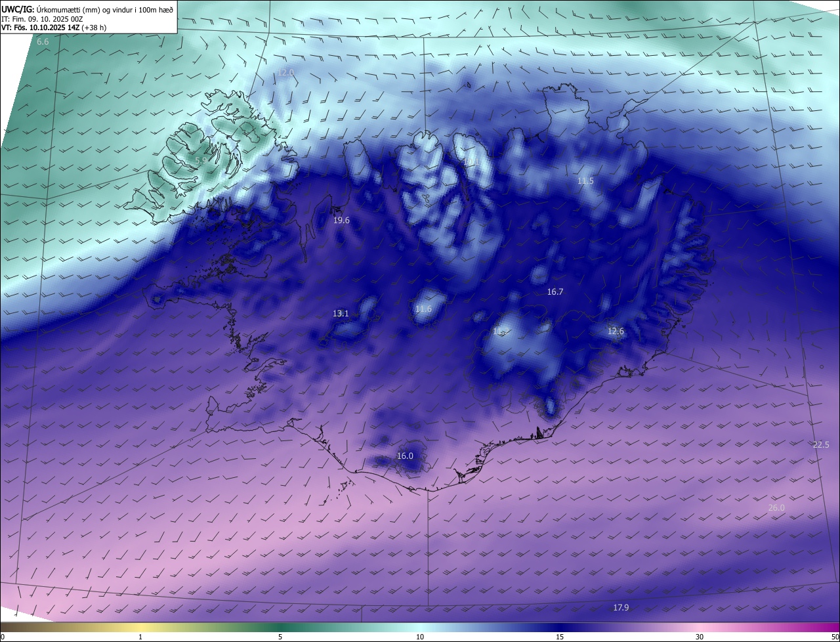This screenshot has width=840, height=642.
Task: Click the '50' tick on the color scale
Action: click(835, 637)
